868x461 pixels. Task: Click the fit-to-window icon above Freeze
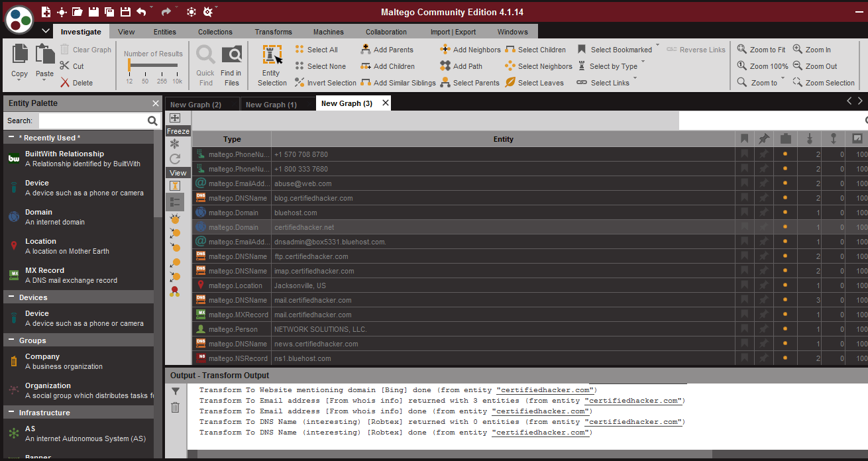(x=175, y=118)
